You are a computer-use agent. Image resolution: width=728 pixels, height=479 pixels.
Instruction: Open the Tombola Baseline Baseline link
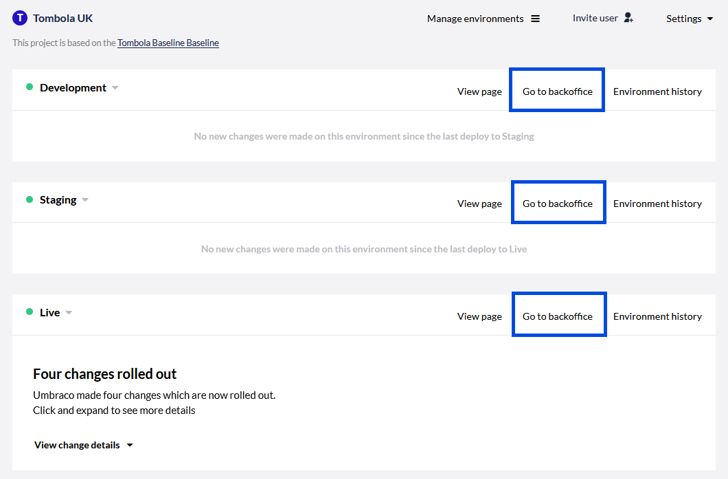click(168, 43)
